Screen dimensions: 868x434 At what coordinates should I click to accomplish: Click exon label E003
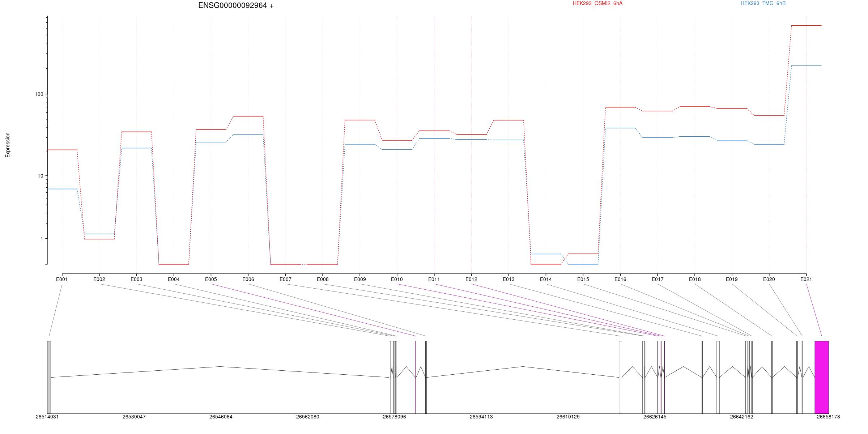(136, 279)
